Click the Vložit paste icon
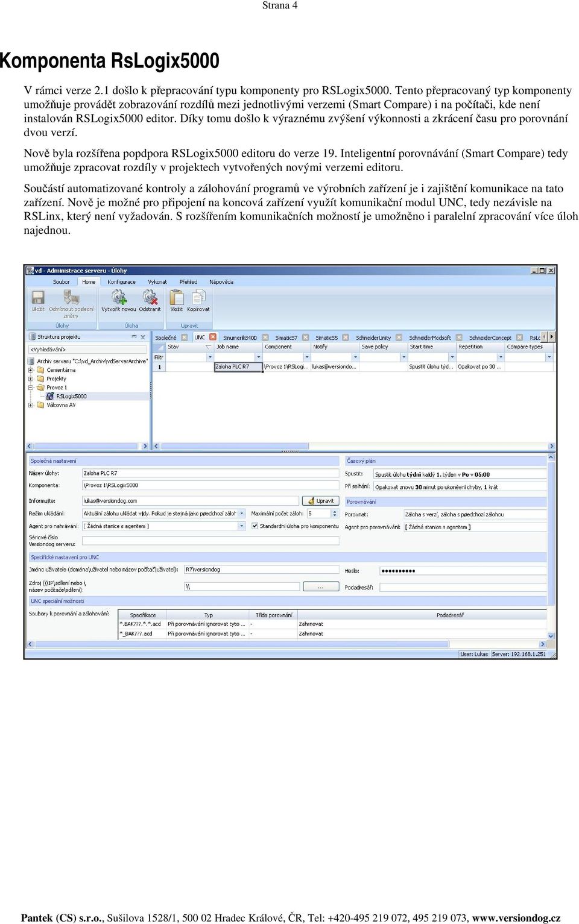The image size is (579, 924). pos(177,297)
